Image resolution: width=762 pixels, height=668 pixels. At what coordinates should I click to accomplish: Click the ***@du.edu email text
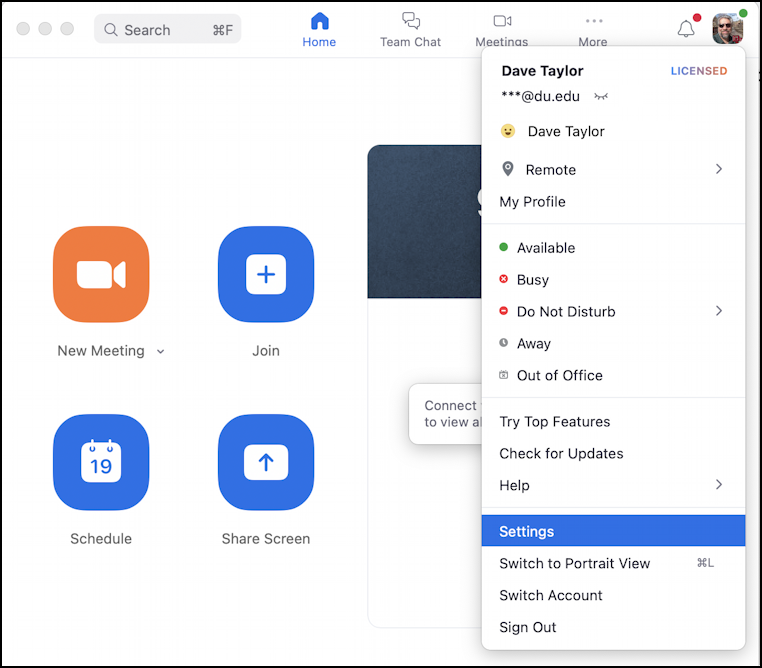(540, 96)
